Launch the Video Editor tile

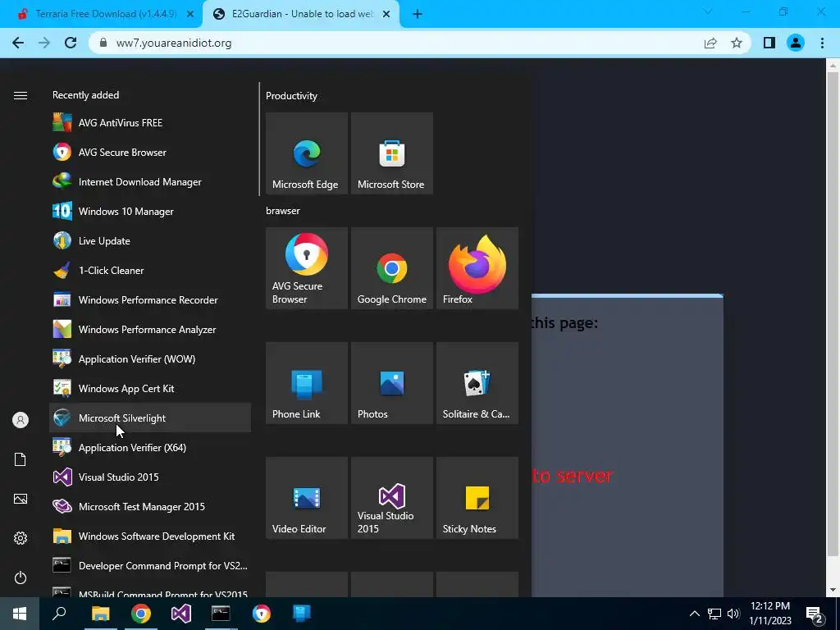[x=307, y=498]
